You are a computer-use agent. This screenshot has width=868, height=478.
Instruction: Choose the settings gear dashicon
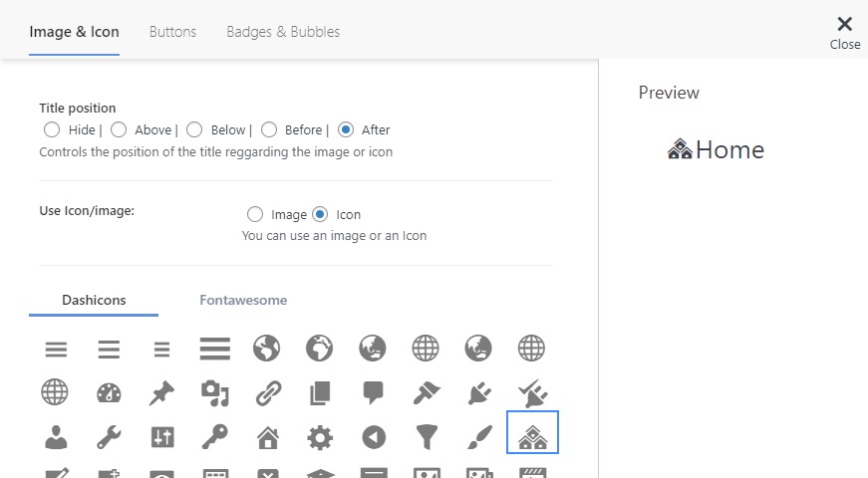(x=320, y=437)
